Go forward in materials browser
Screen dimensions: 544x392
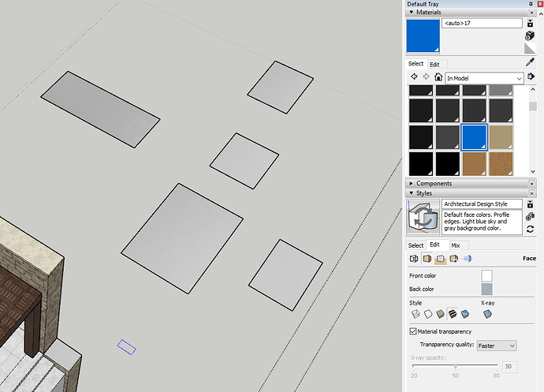tap(426, 77)
